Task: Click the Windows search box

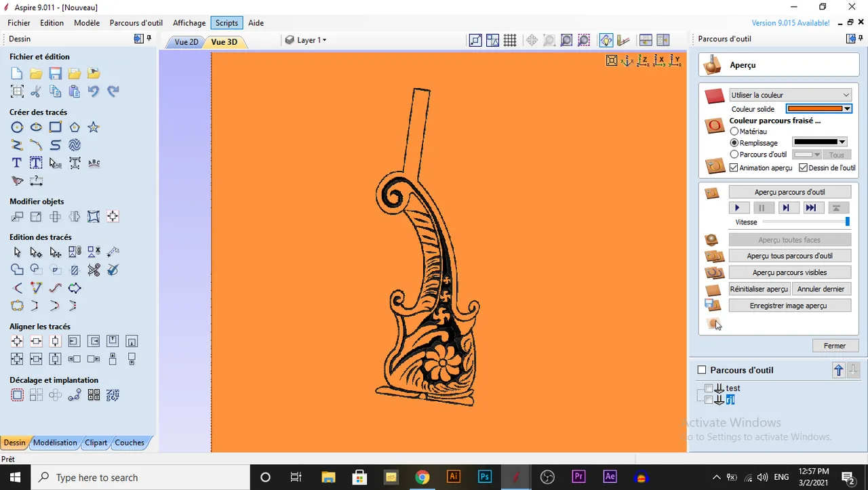Action: [141, 477]
